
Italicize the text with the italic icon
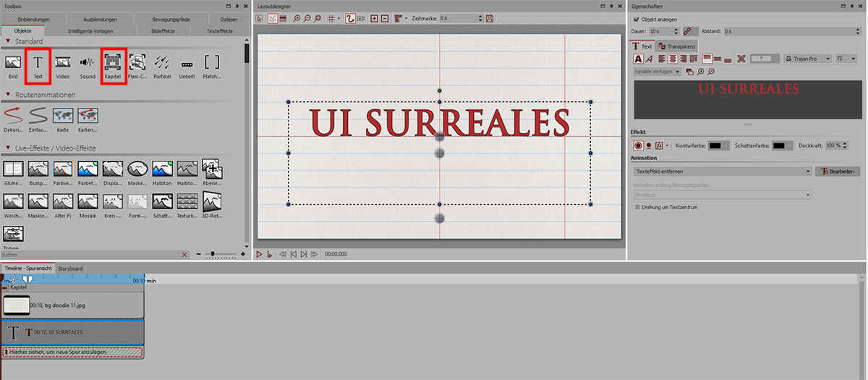coord(649,59)
